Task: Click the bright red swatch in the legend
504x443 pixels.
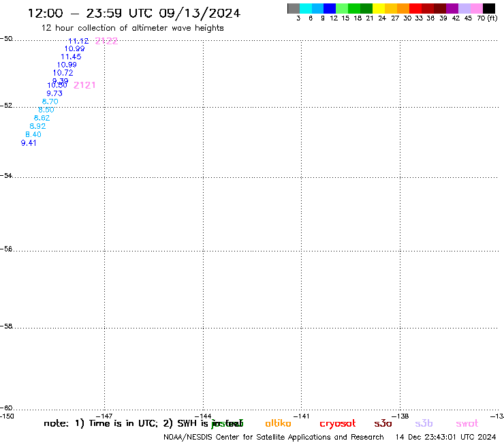Action: point(415,8)
